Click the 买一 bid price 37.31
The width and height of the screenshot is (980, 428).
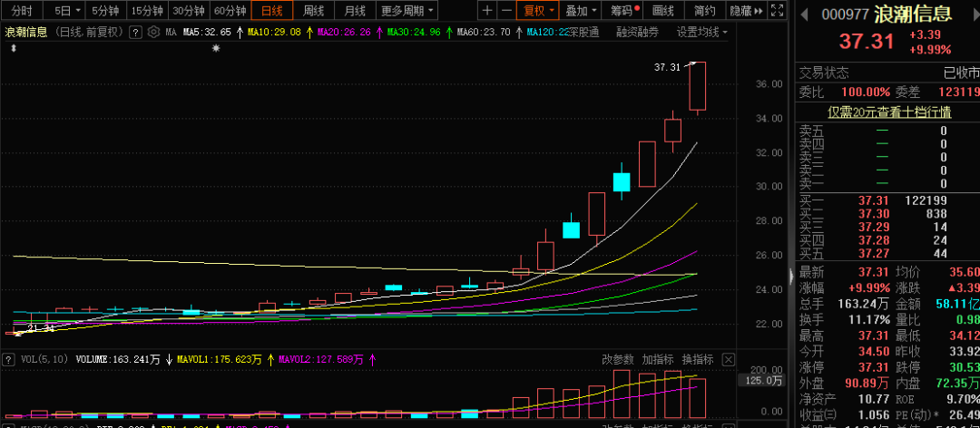(873, 200)
